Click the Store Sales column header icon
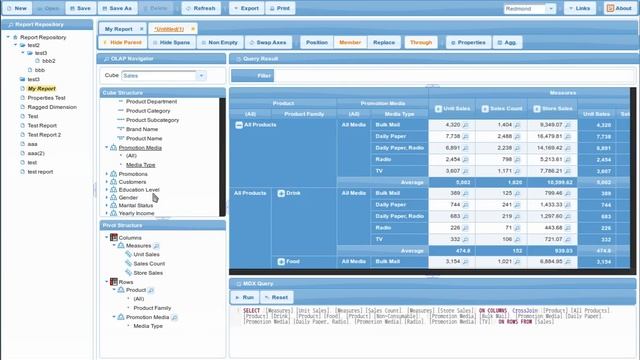The height and width of the screenshot is (360, 640). [537, 109]
